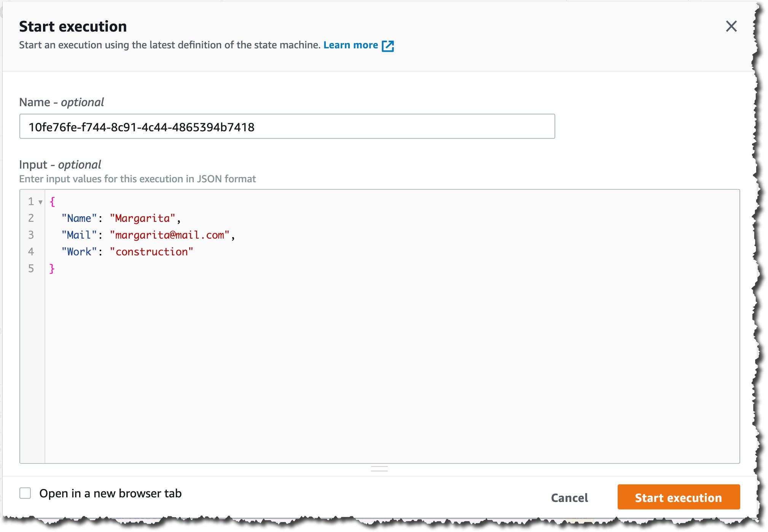Click the opening curly brace in editor
Image resolution: width=768 pixels, height=532 pixels.
click(x=53, y=201)
